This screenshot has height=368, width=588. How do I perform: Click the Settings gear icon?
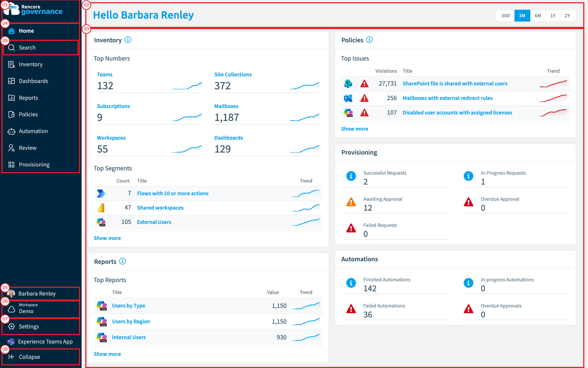pyautogui.click(x=11, y=326)
